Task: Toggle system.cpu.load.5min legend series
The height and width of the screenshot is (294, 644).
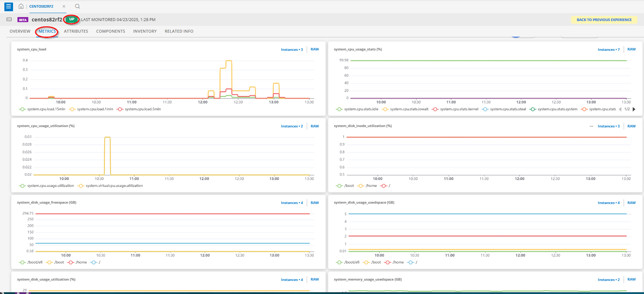Action: tap(139, 109)
